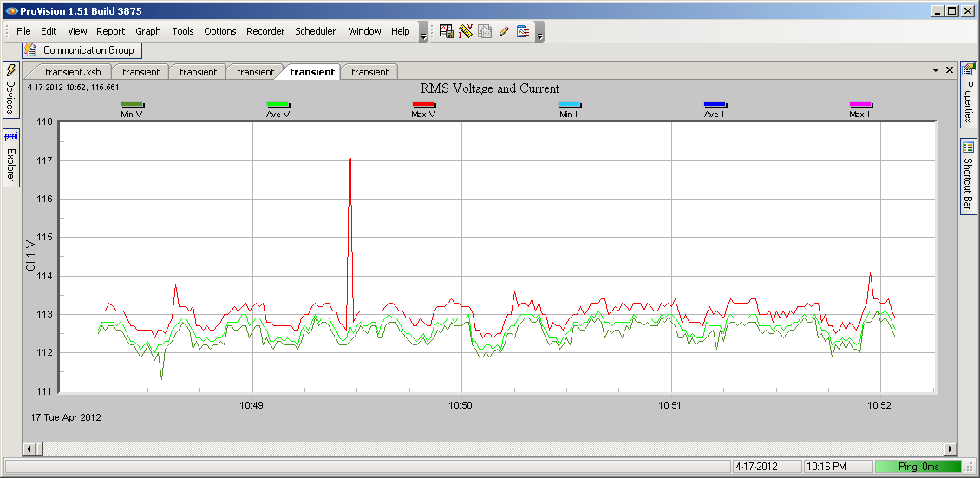This screenshot has width=980, height=478.
Task: Click the horizontal scrollbar track
Action: coord(493,449)
